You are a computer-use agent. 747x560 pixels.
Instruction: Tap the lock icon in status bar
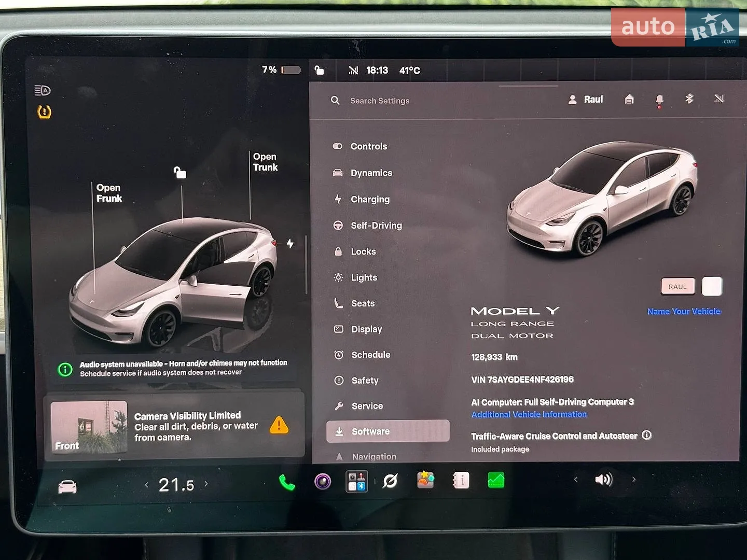pos(320,70)
